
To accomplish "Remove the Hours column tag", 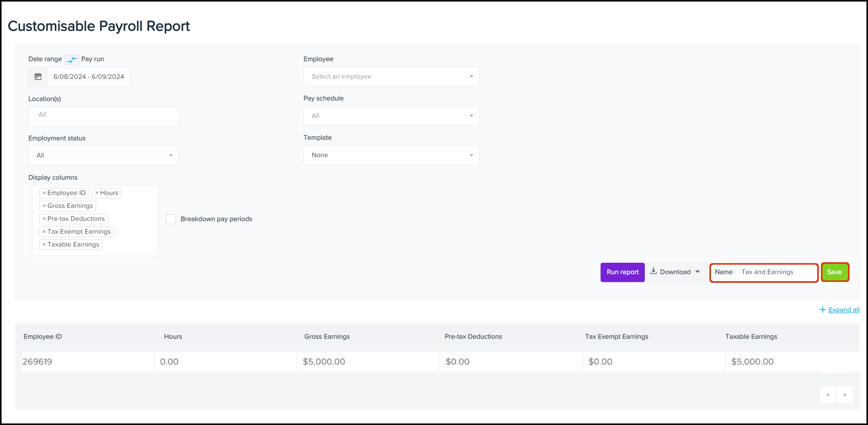I will 97,193.
